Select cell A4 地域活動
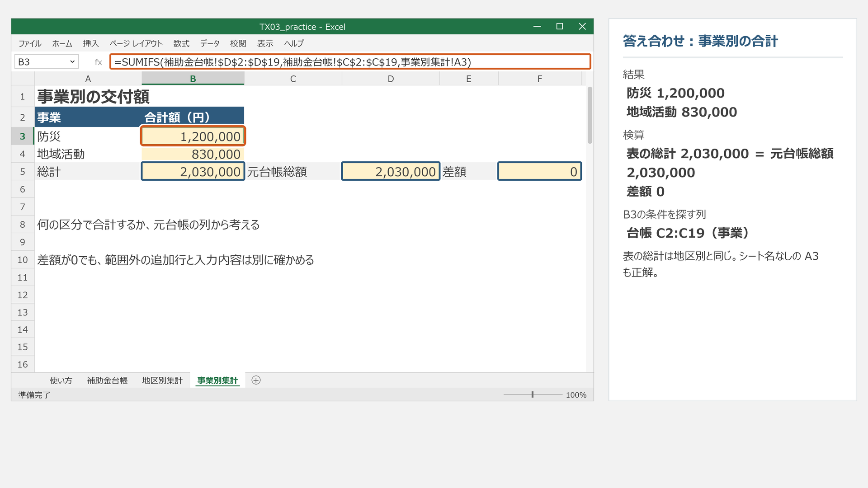The width and height of the screenshot is (868, 488). click(88, 154)
